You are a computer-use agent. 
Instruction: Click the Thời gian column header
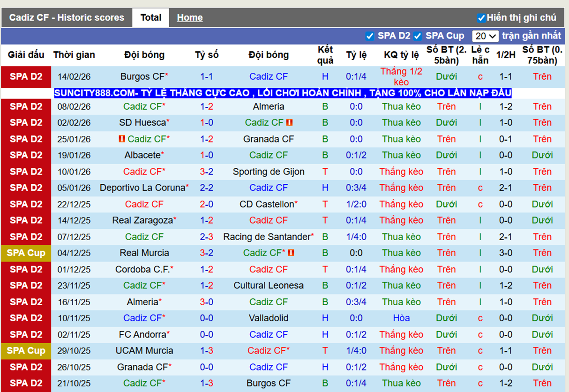pyautogui.click(x=74, y=55)
